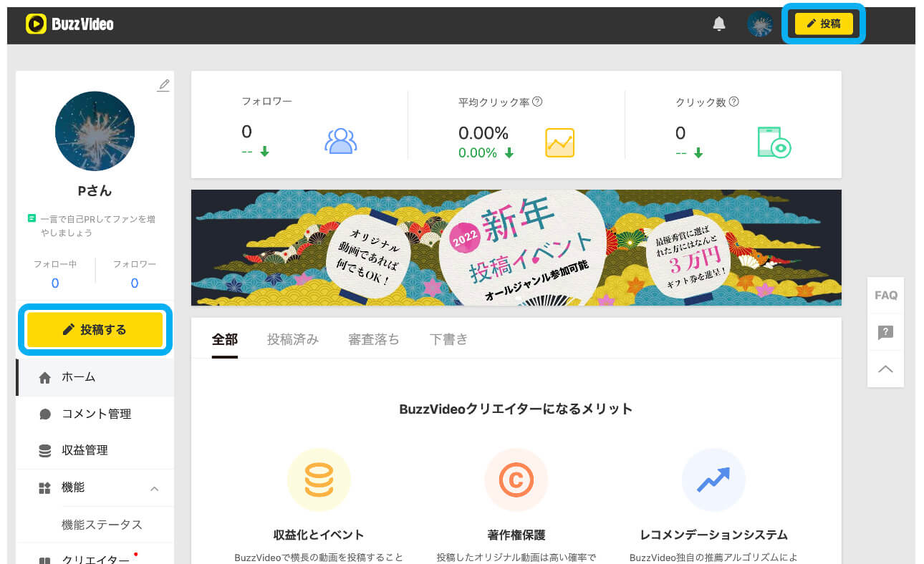Click the 著作権保護 heading
The width and height of the screenshot is (924, 564).
[x=516, y=535]
